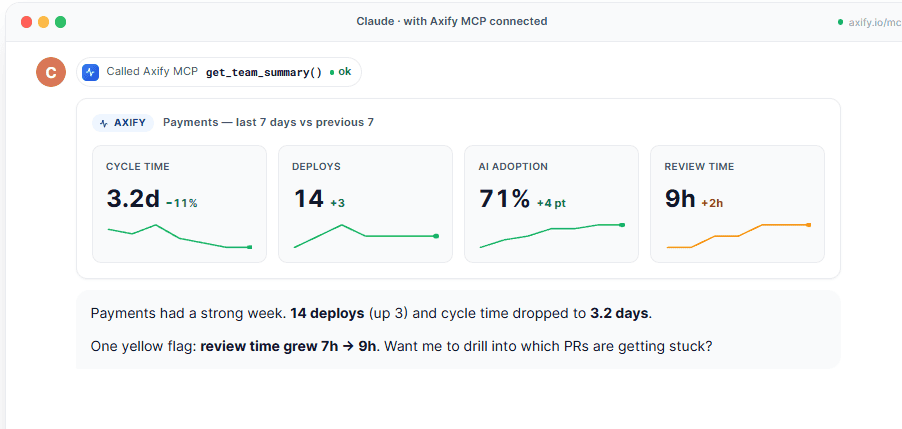The image size is (902, 429).
Task: Click the Axify MCP blue pulse icon
Action: click(91, 72)
